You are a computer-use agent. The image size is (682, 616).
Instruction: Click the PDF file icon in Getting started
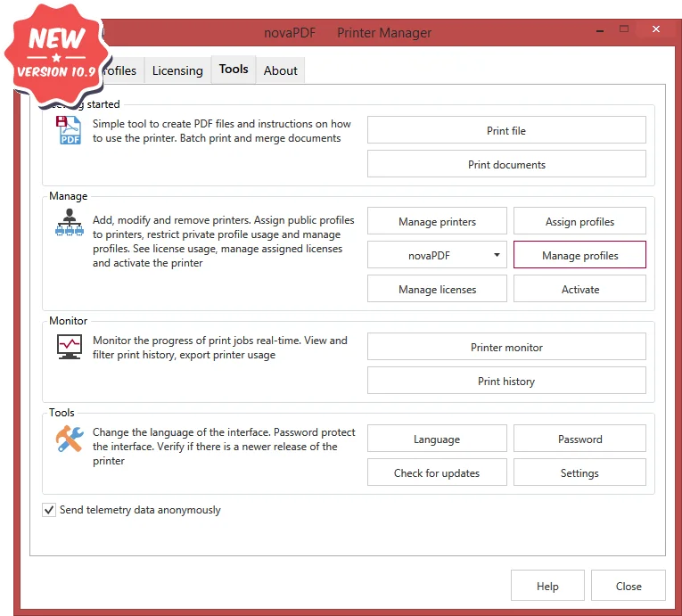(69, 130)
